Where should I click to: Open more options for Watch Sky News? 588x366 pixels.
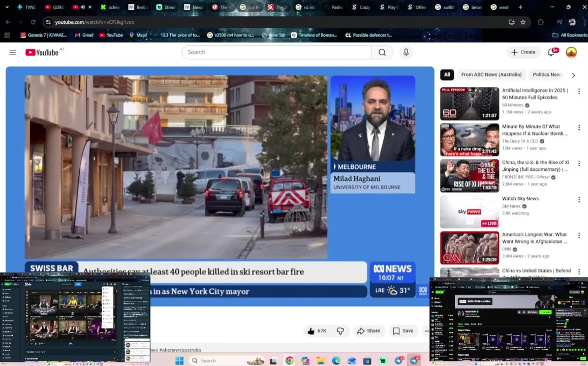[579, 200]
